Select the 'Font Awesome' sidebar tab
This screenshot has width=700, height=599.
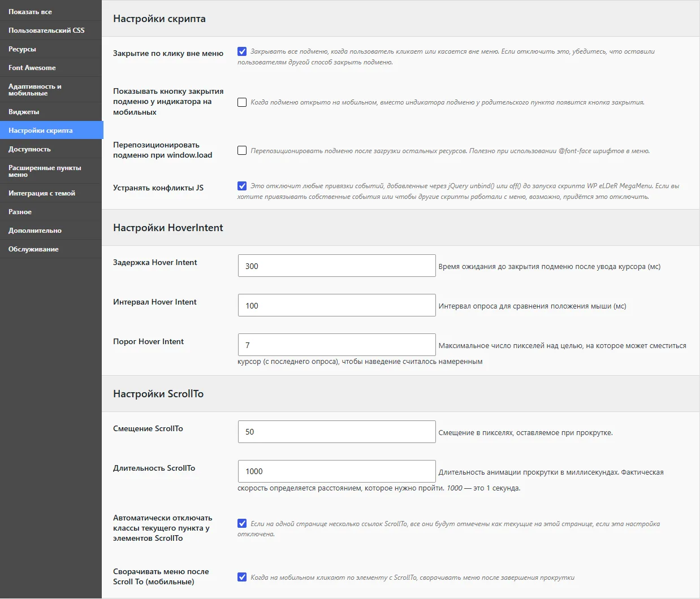51,68
